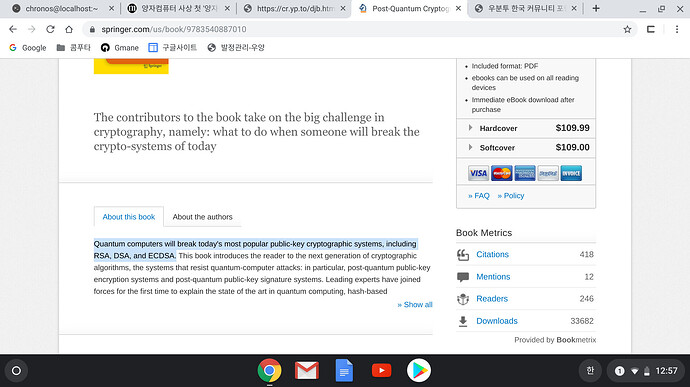The image size is (690, 387).
Task: Close the cr.yp.to/djb.html tab
Action: pos(343,8)
